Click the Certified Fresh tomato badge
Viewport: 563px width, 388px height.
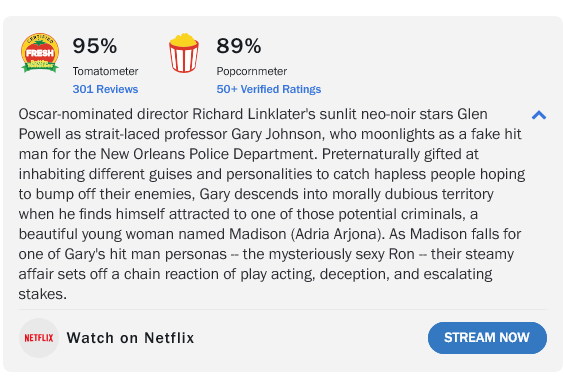coord(40,53)
